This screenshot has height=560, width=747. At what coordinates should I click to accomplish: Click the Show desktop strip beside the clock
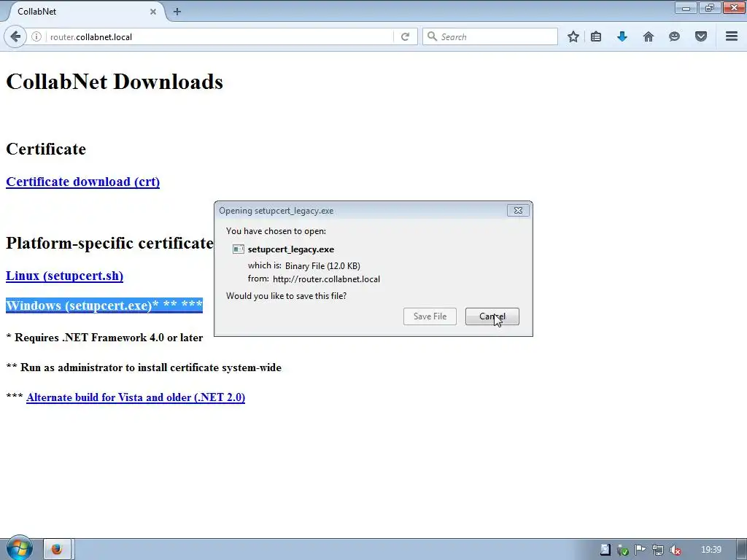click(x=742, y=550)
